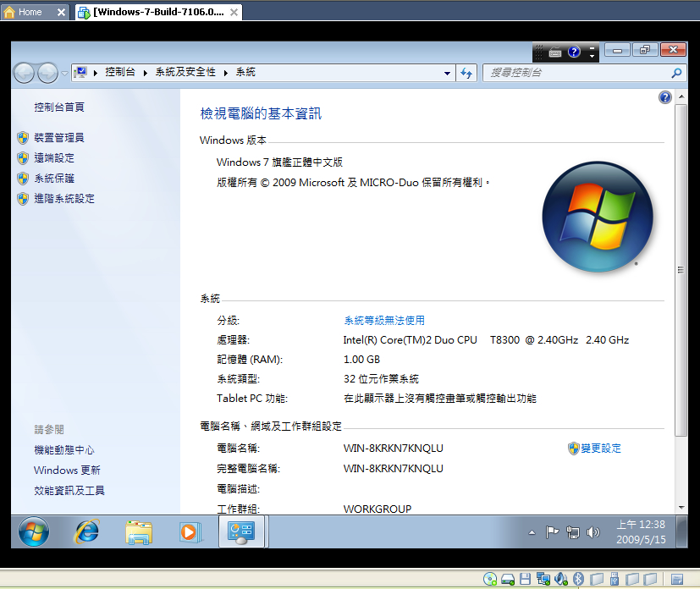700x589 pixels.
Task: Open 進階系統設定 in the sidebar
Action: pyautogui.click(x=64, y=199)
